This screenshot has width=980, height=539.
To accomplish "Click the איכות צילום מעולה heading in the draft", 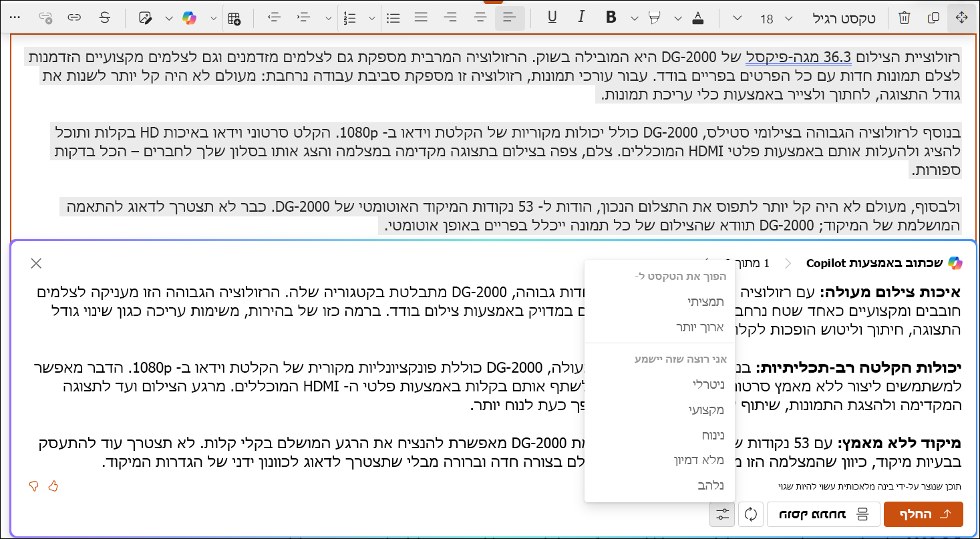I will [890, 292].
